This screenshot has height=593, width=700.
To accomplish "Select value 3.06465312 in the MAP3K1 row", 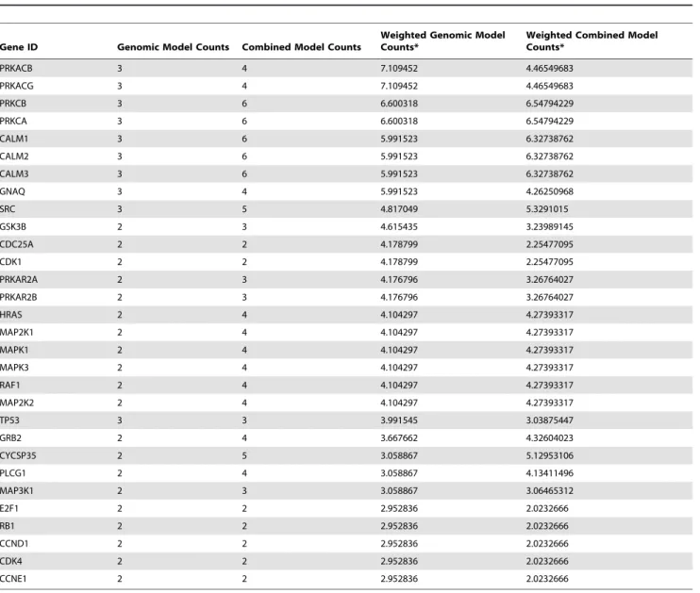I will (550, 491).
